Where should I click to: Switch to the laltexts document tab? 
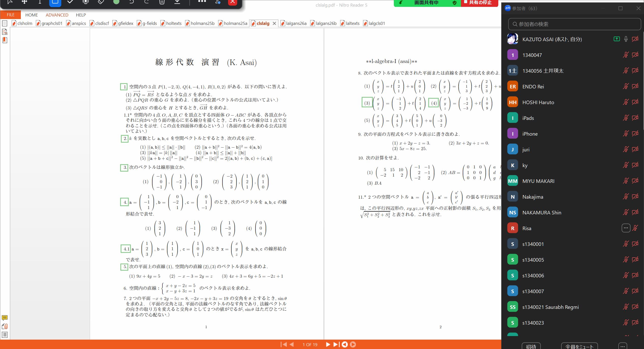point(350,23)
